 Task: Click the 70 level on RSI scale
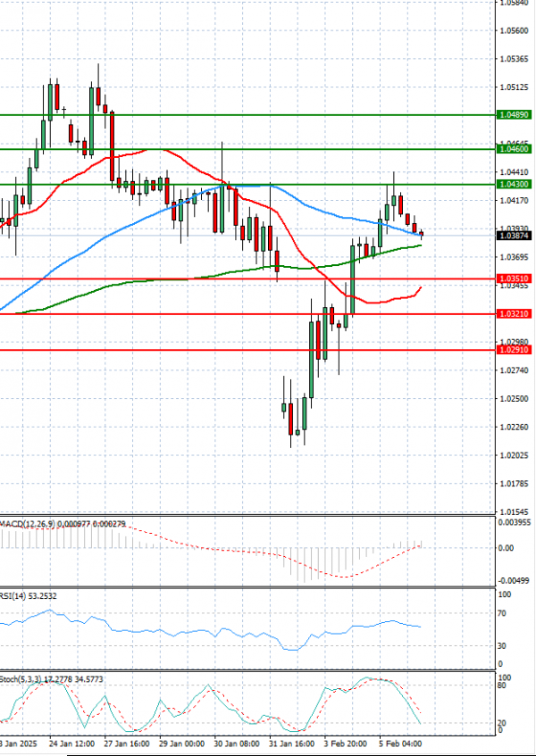click(x=504, y=614)
